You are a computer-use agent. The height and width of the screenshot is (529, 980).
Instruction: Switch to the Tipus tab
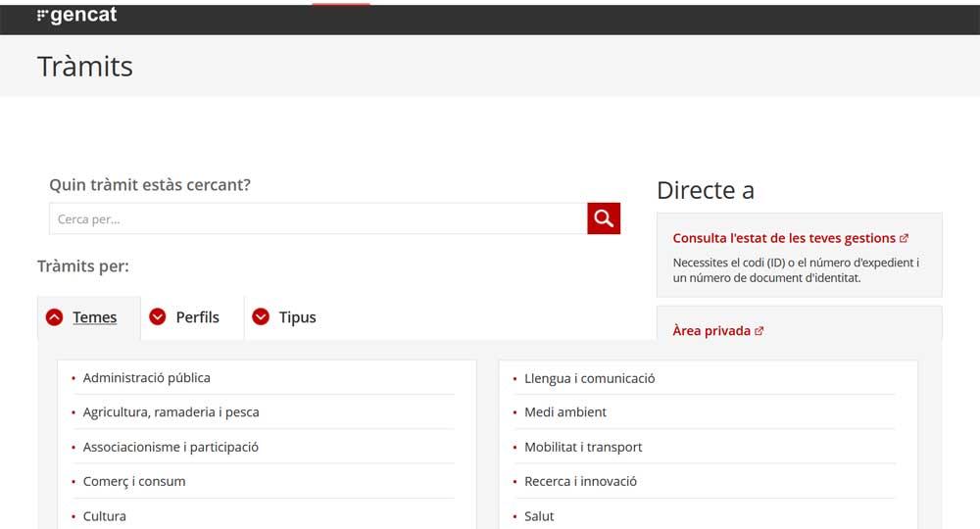(x=298, y=317)
